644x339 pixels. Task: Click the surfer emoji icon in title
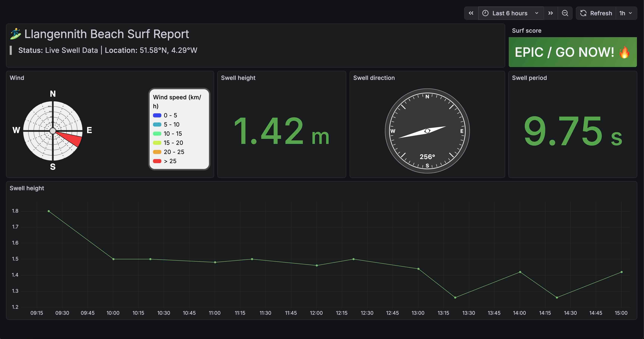(x=15, y=34)
